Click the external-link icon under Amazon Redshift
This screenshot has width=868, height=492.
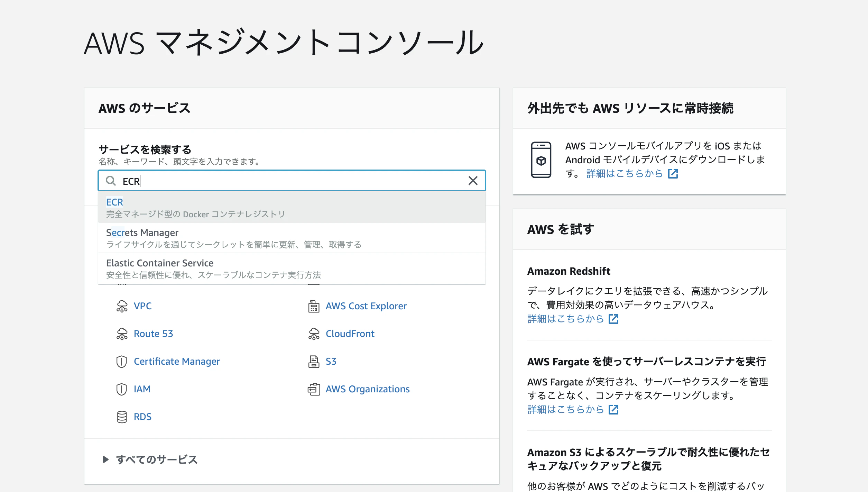[613, 319]
